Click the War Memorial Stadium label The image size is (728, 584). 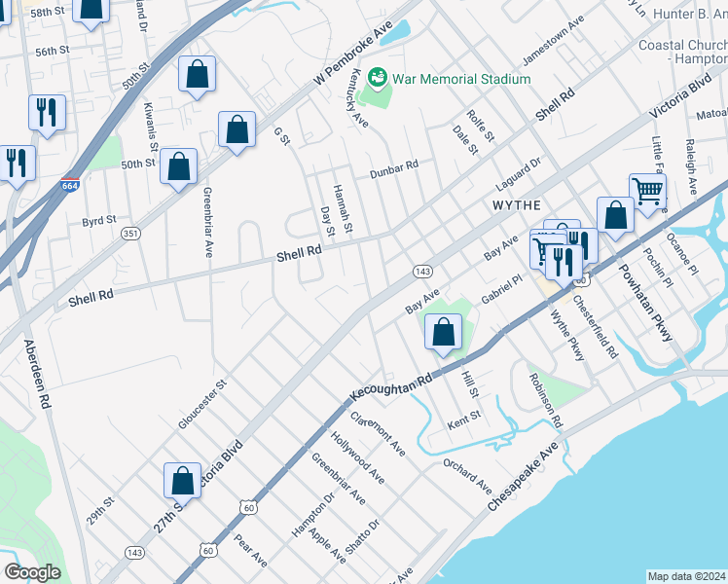461,79
